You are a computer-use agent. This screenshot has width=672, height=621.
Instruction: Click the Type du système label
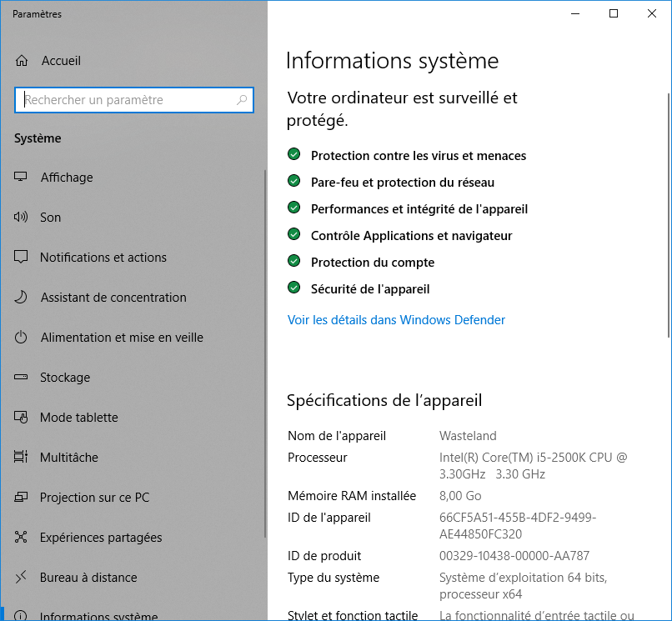click(333, 578)
